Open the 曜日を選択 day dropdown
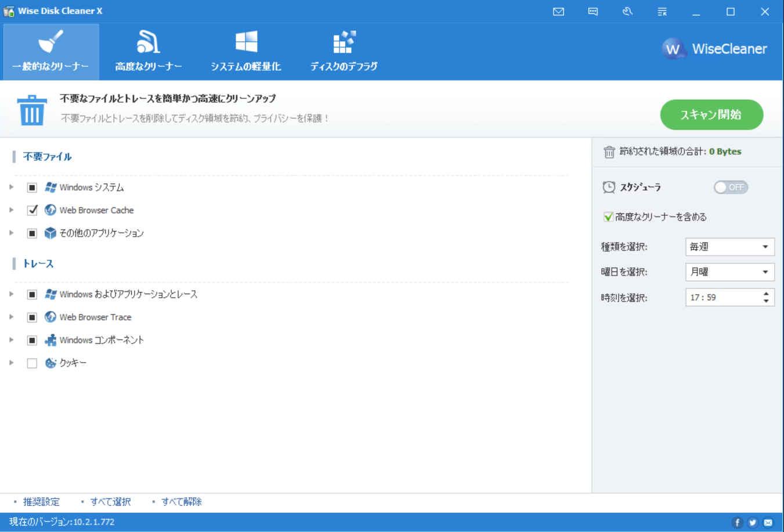Image resolution: width=784 pixels, height=532 pixels. point(729,272)
